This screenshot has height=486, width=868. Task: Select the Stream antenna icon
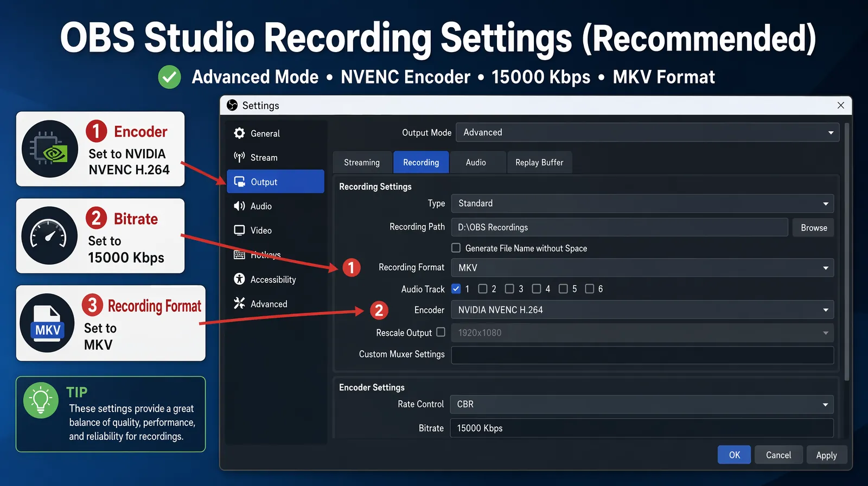239,157
